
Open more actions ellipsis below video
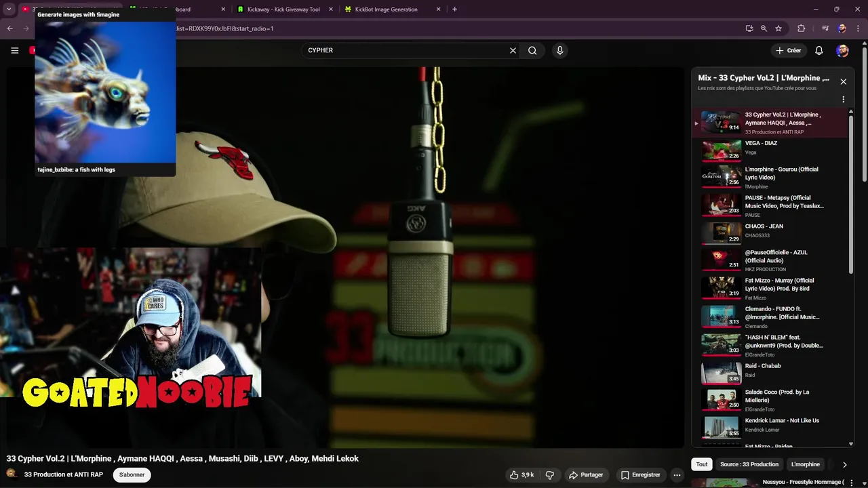coord(677,475)
